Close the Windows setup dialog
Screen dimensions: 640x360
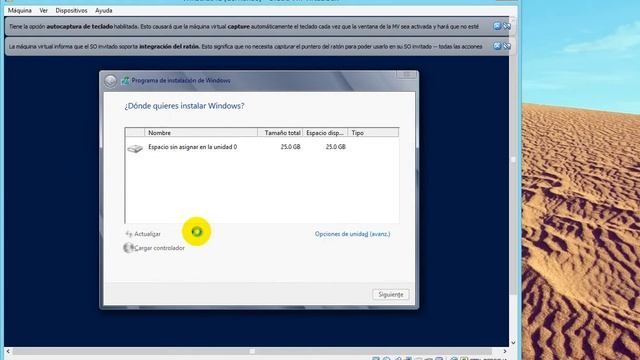(407, 75)
